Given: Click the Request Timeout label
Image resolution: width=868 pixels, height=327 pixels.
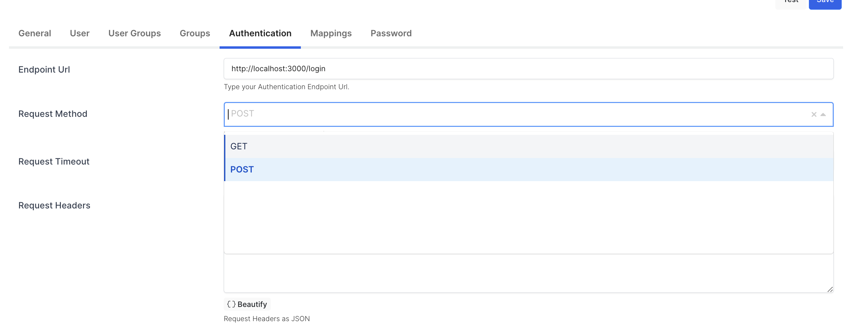Looking at the screenshot, I should (x=54, y=161).
